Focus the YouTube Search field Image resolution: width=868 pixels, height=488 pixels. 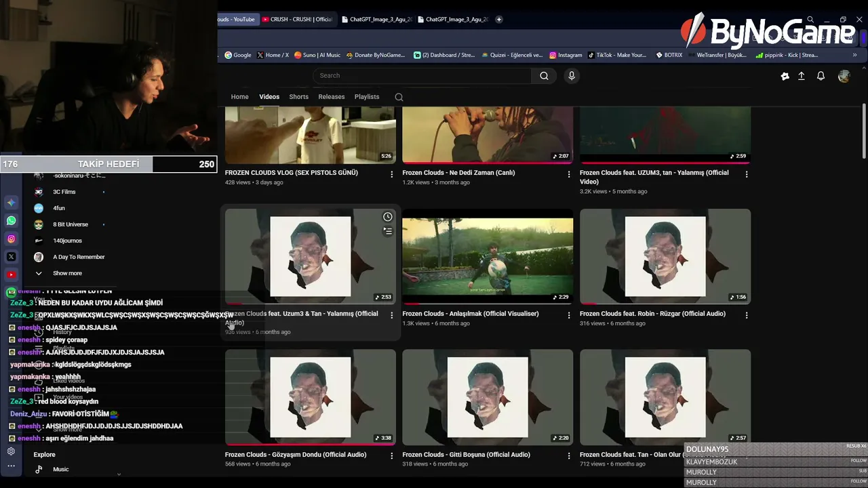point(422,76)
